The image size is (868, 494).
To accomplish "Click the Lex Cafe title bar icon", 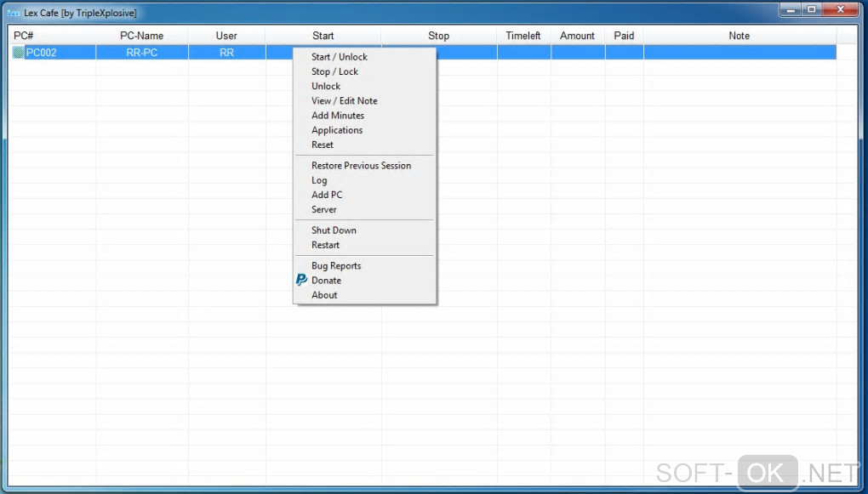I will [14, 13].
